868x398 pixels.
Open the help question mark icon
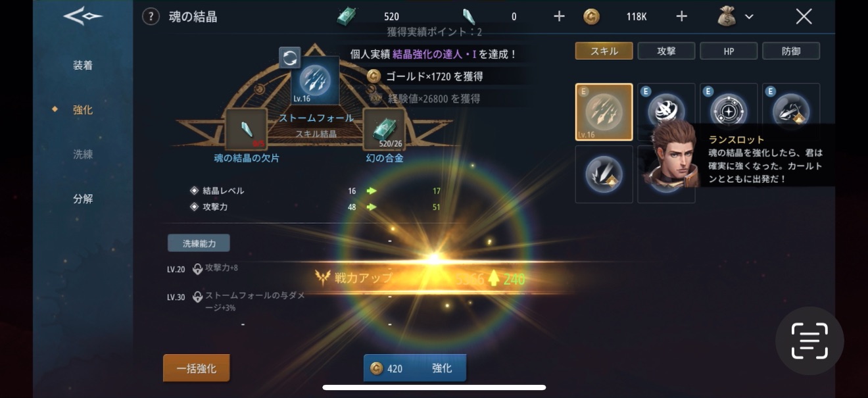click(151, 16)
